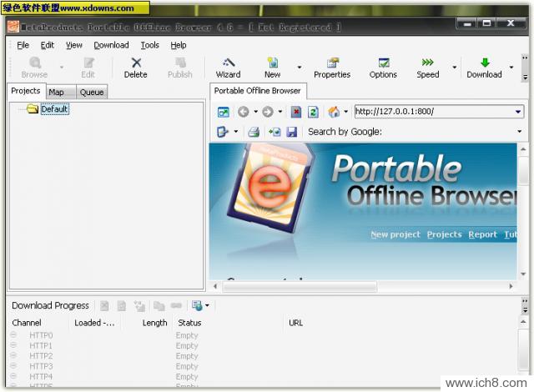Refresh the browser page
This screenshot has height=392, width=534.
pyautogui.click(x=313, y=112)
